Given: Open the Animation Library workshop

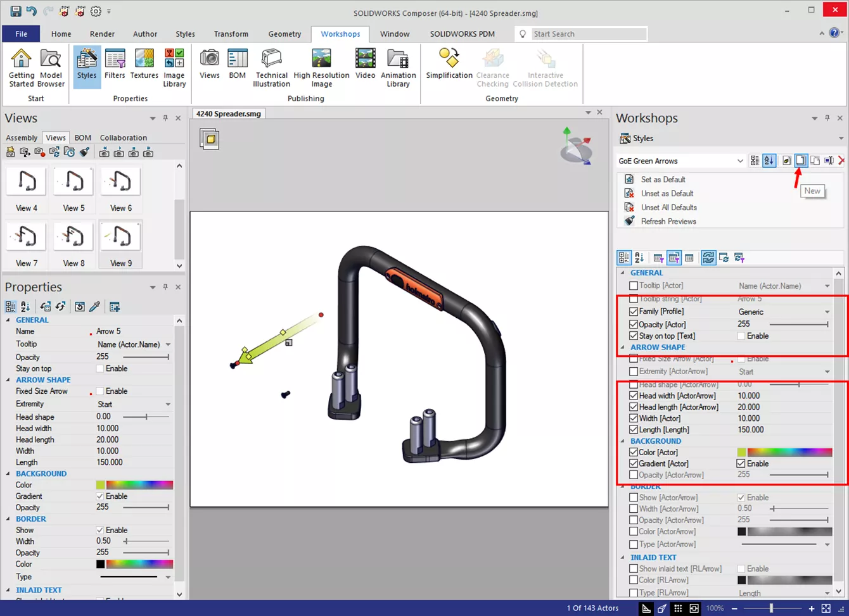Looking at the screenshot, I should (x=398, y=68).
